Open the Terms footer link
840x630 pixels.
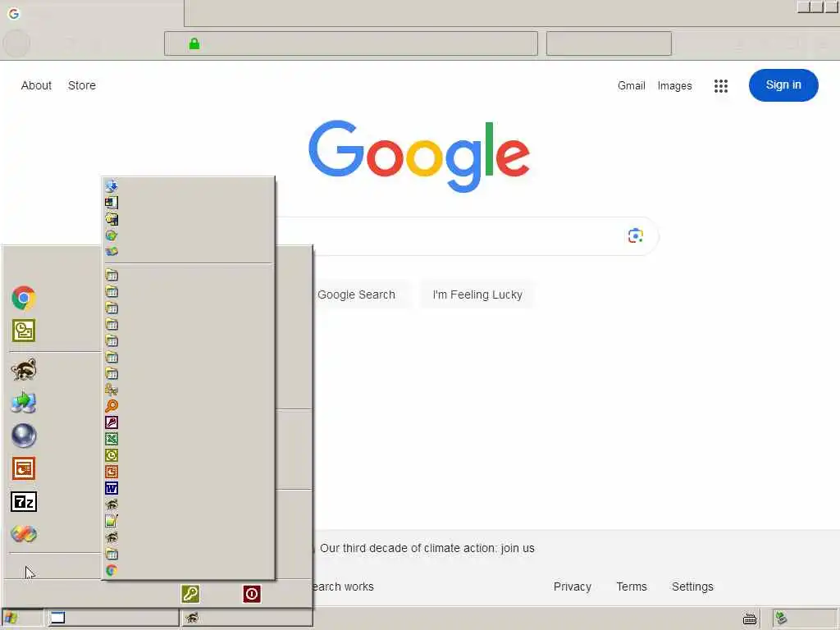click(632, 587)
